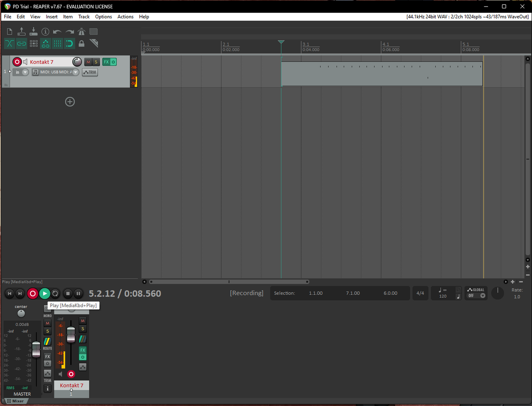Expand the 'in' record mode dropdown
Screen dimensions: 532x406
[x=25, y=72]
